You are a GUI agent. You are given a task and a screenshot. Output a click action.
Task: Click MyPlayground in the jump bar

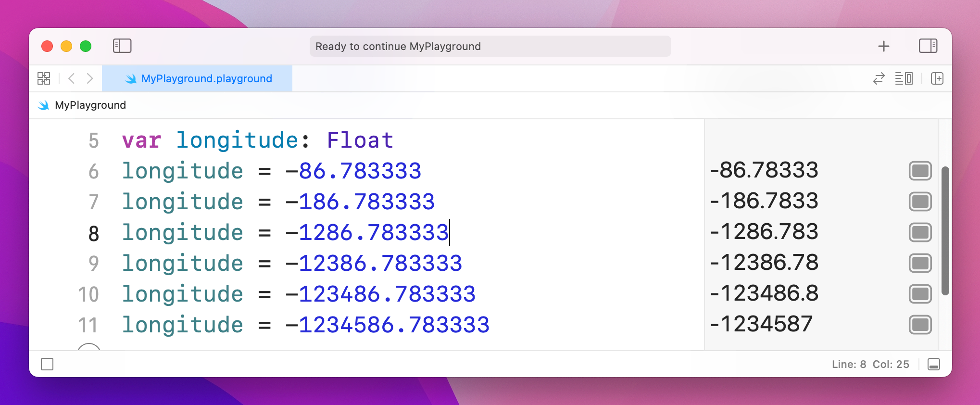[90, 105]
